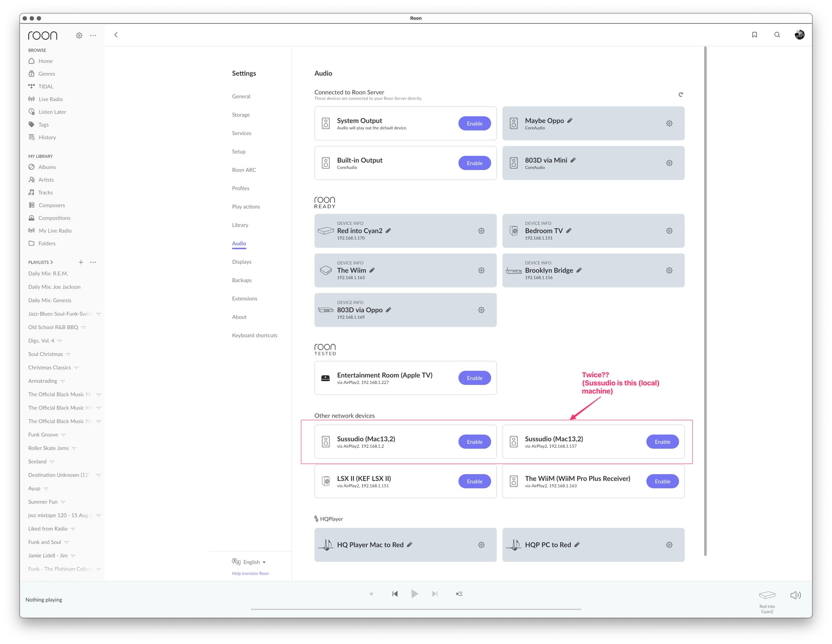This screenshot has height=644, width=832.
Task: Edit name of Red into Cyan2 device
Action: click(388, 231)
